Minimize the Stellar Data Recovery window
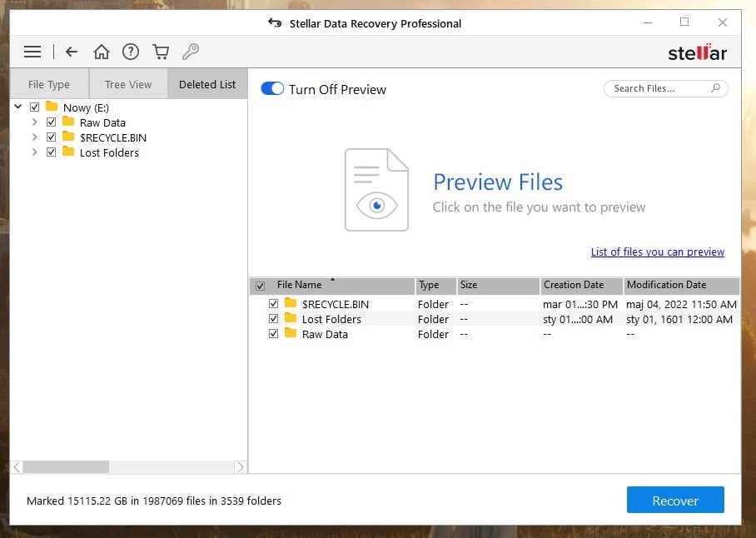The width and height of the screenshot is (756, 538). (648, 22)
